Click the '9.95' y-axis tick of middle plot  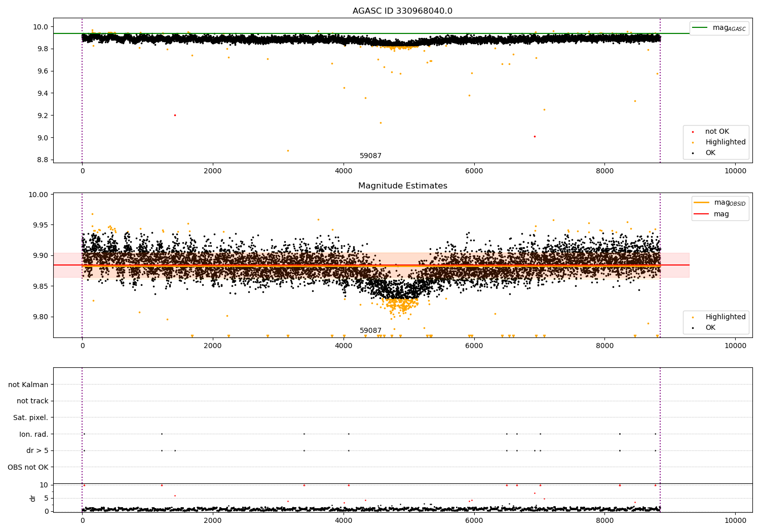41,225
